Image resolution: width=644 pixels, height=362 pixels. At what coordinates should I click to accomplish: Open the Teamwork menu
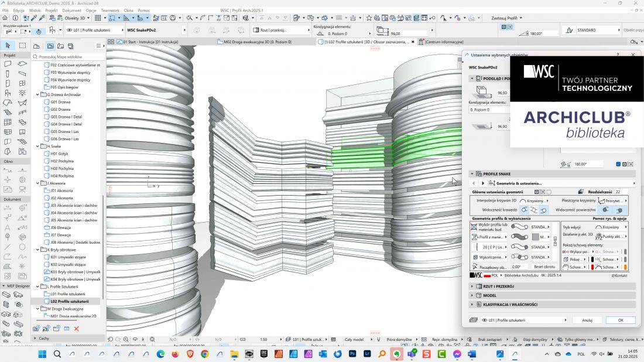point(109,11)
